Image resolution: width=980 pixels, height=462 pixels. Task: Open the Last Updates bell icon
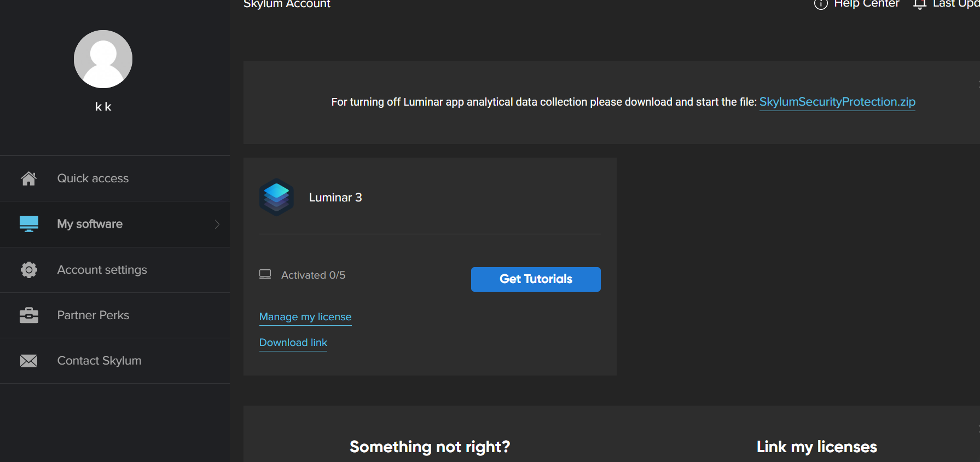click(919, 4)
